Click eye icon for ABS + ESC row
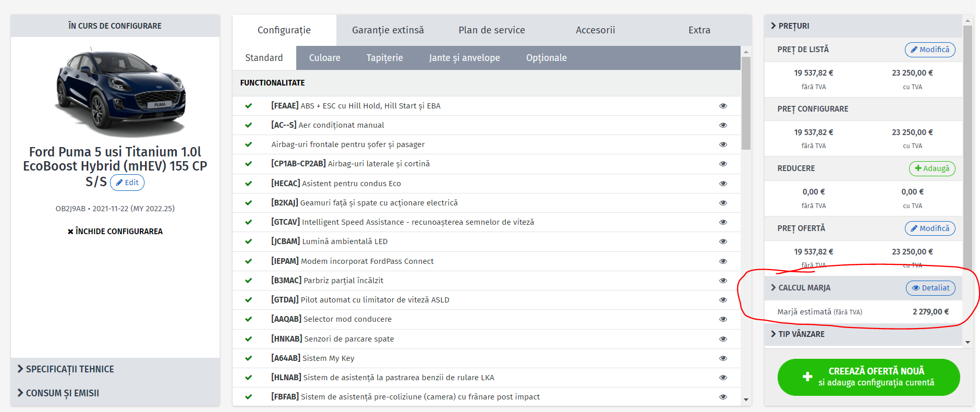The image size is (980, 412). (723, 106)
